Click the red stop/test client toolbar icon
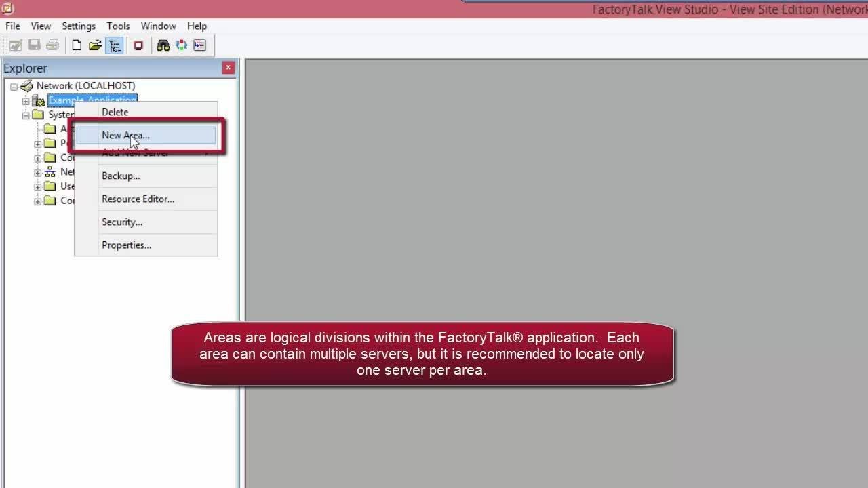 point(138,45)
